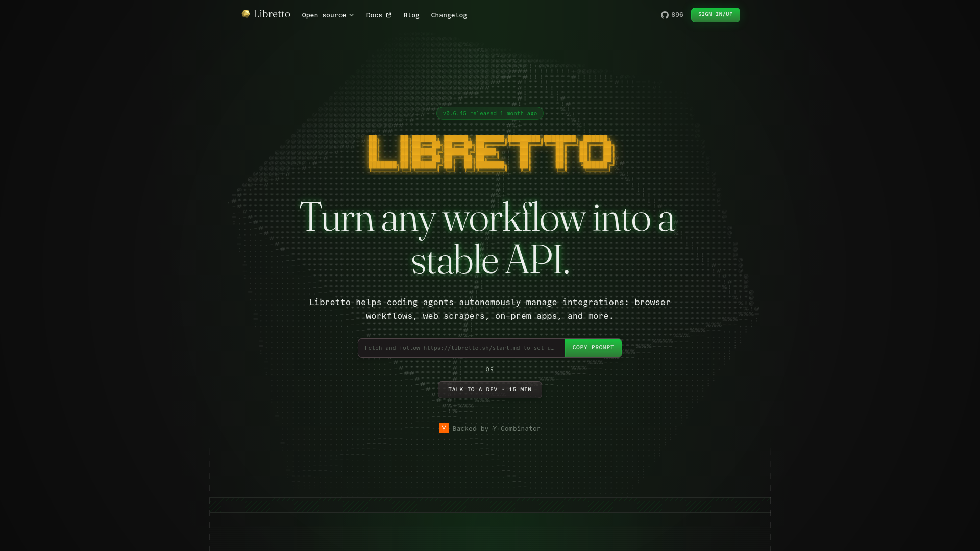Click the Fetch and follow prompt field
The width and height of the screenshot is (980, 551).
(461, 348)
